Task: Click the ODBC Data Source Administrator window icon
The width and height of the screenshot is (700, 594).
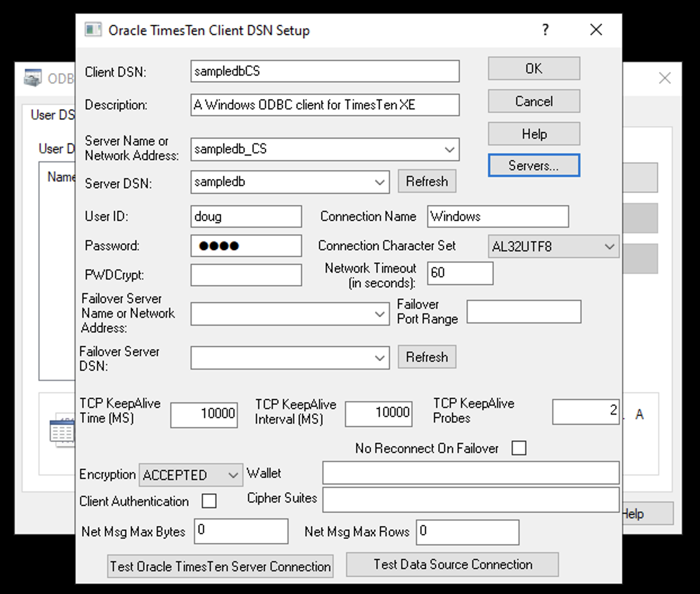Action: [x=32, y=78]
